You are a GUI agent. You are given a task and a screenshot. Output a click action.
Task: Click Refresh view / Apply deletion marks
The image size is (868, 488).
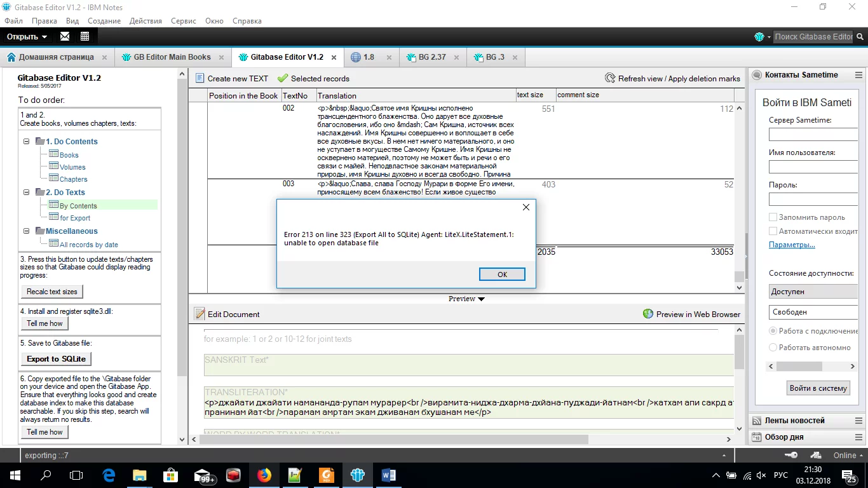[672, 78]
